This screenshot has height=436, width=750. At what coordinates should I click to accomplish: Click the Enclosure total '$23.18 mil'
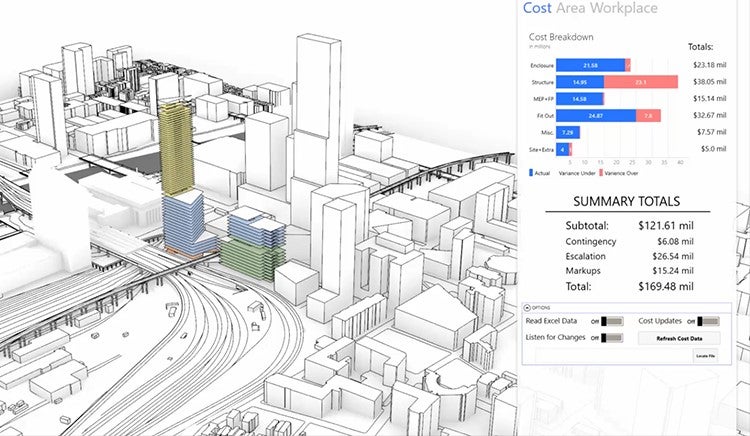(x=709, y=65)
